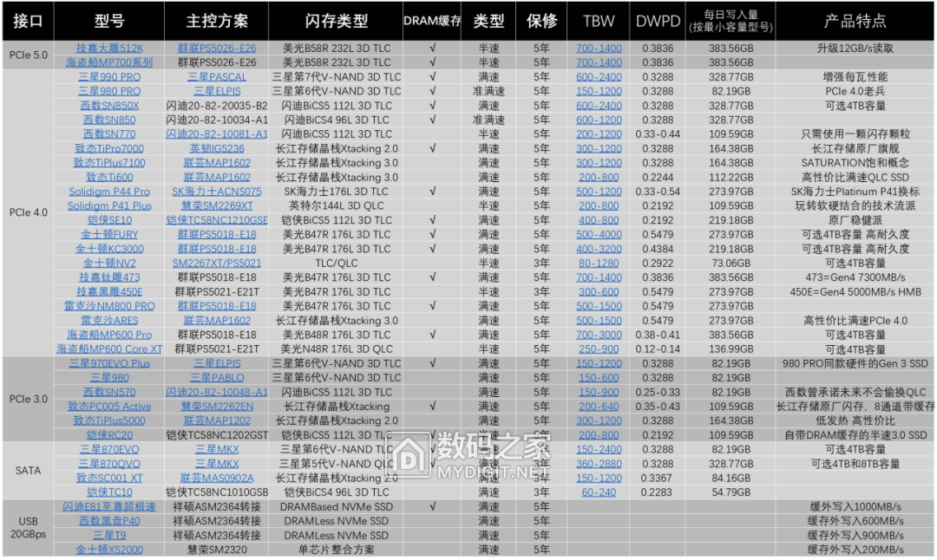This screenshot has height=560, width=937.
Task: Open the 闪迪20-82-10081-A1 controller link
Action: (217, 134)
